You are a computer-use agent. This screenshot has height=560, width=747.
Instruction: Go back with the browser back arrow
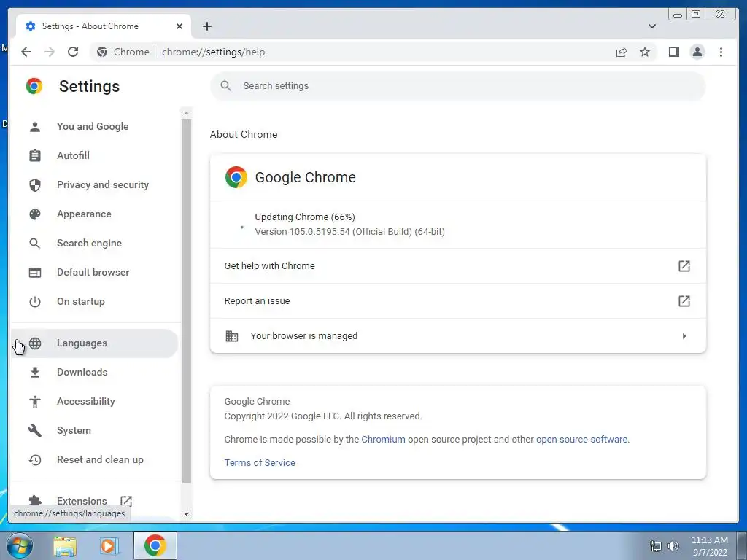pos(26,52)
